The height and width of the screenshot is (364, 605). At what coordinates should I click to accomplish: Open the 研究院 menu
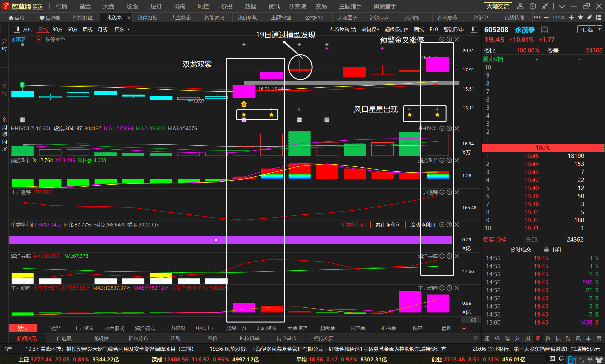tap(298, 6)
